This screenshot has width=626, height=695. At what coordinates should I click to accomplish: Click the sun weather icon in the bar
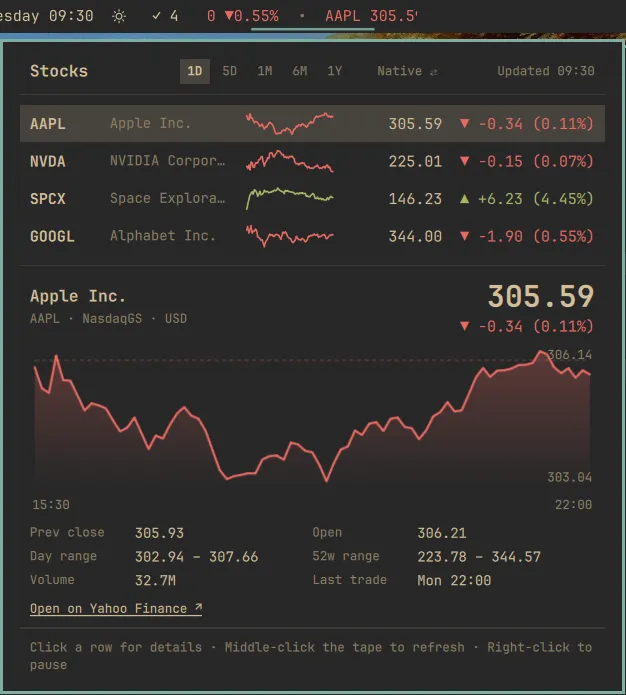(x=119, y=17)
